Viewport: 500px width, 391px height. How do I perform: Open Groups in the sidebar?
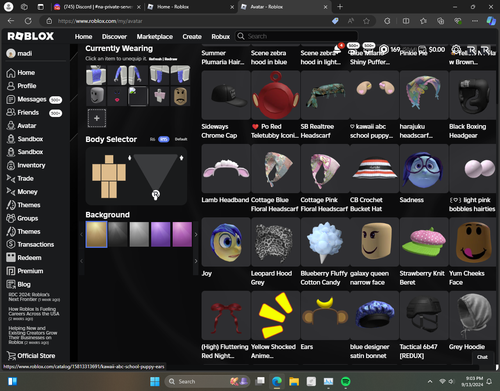point(22,218)
